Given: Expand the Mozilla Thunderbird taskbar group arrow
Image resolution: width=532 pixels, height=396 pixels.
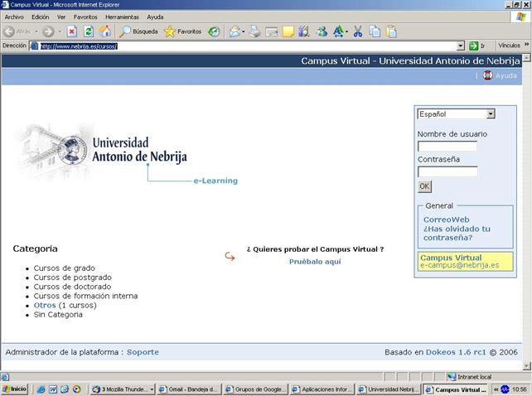Looking at the screenshot, I should tap(152, 389).
